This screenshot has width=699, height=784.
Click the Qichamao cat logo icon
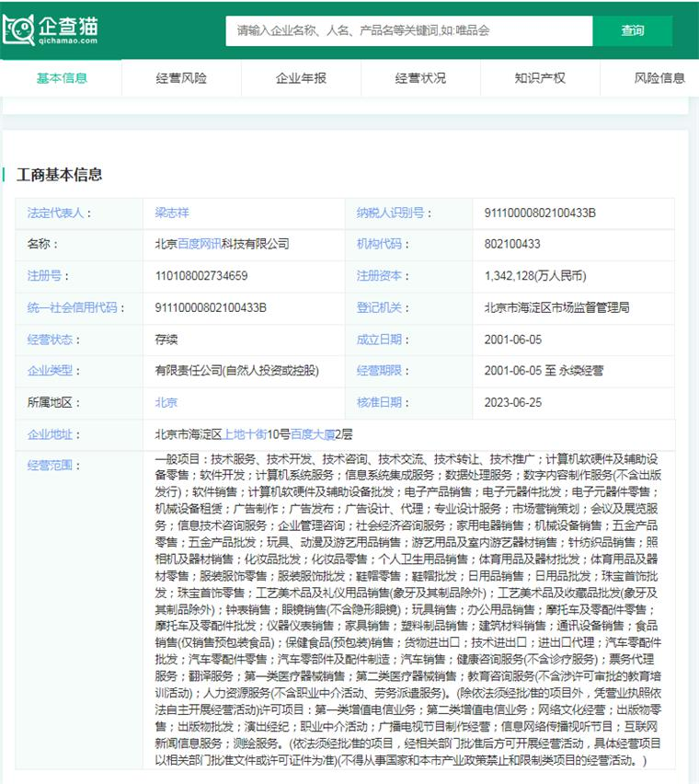point(18,30)
